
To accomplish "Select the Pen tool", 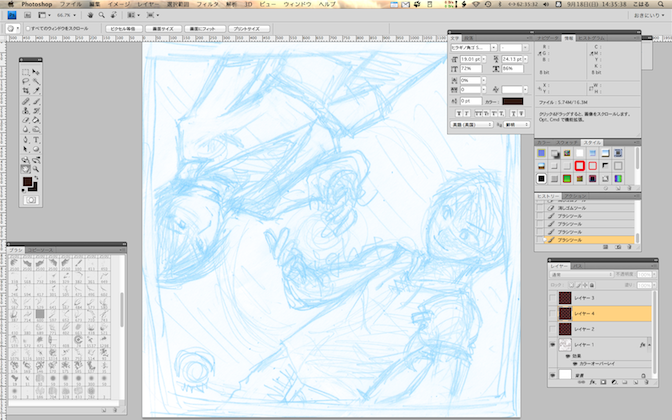I will (x=26, y=140).
